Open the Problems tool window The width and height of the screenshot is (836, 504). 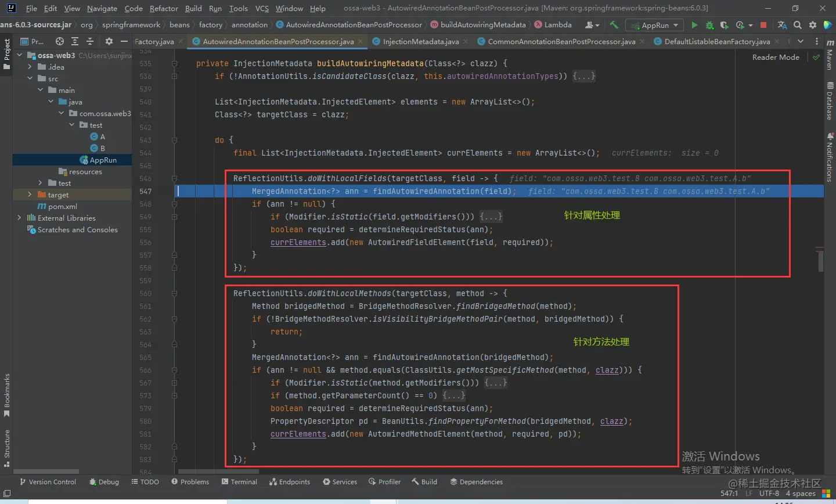pos(190,482)
